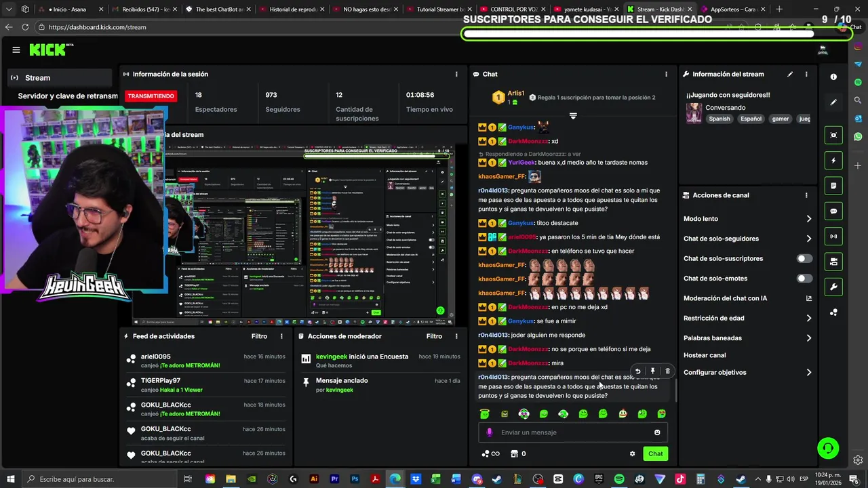The height and width of the screenshot is (488, 868).
Task: Open kevingeek link in Mensaje anclado
Action: [340, 390]
